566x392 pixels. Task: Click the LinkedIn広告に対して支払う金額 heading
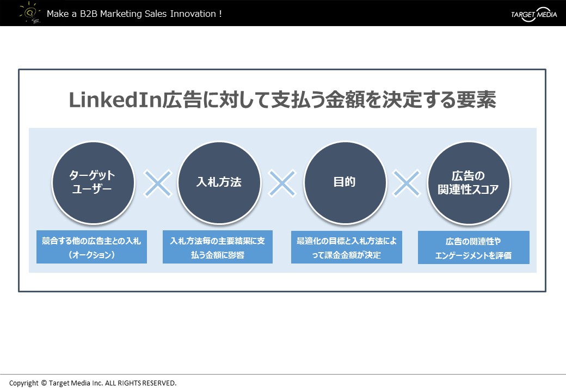pyautogui.click(x=282, y=100)
